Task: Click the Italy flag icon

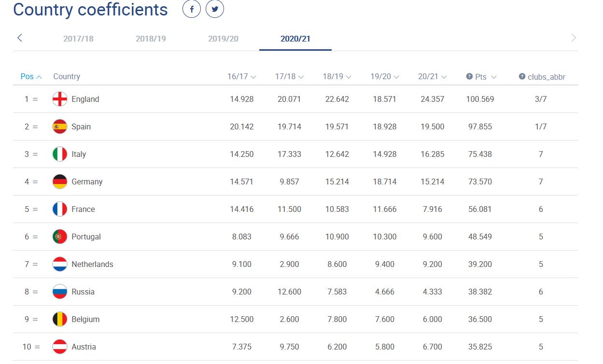Action: 60,154
